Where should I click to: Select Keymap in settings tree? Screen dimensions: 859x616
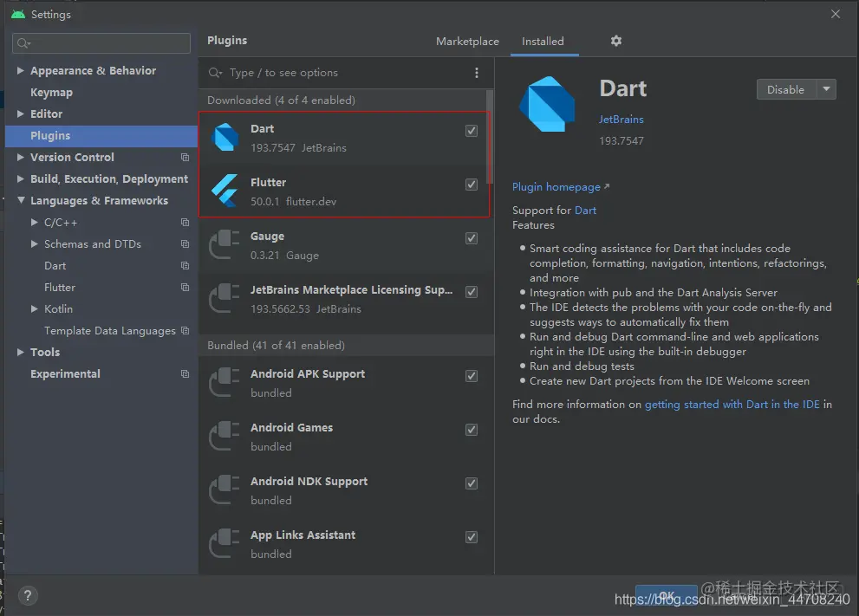point(51,93)
